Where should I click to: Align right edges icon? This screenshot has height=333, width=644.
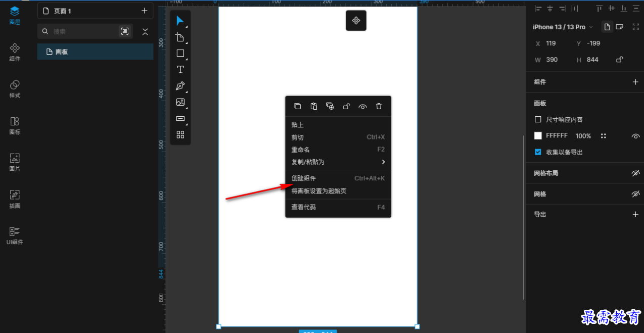(x=562, y=9)
